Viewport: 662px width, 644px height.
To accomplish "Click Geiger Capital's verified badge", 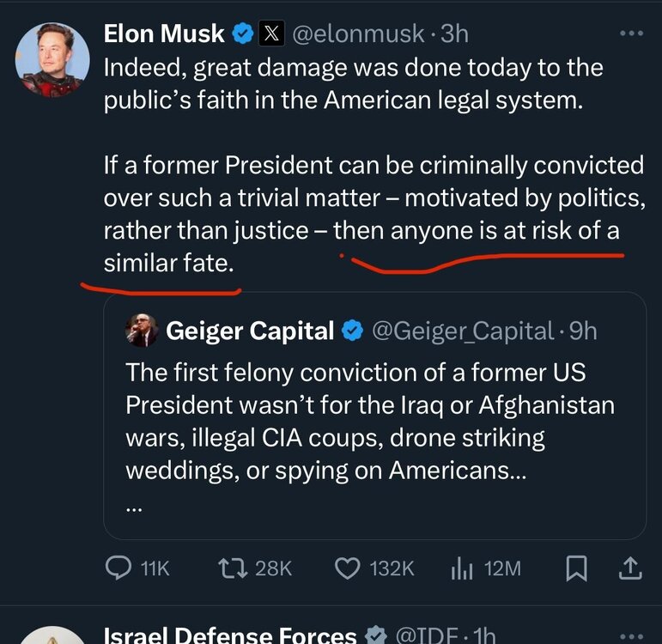I will pos(352,330).
